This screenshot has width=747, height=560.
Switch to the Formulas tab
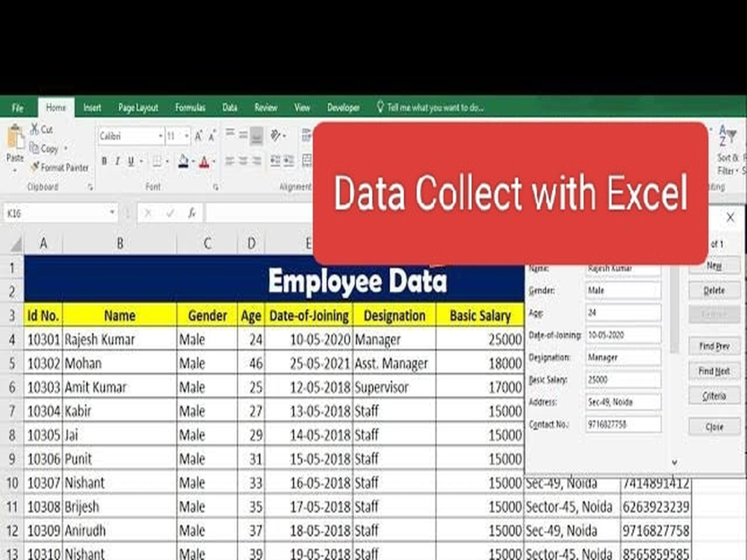[x=190, y=108]
